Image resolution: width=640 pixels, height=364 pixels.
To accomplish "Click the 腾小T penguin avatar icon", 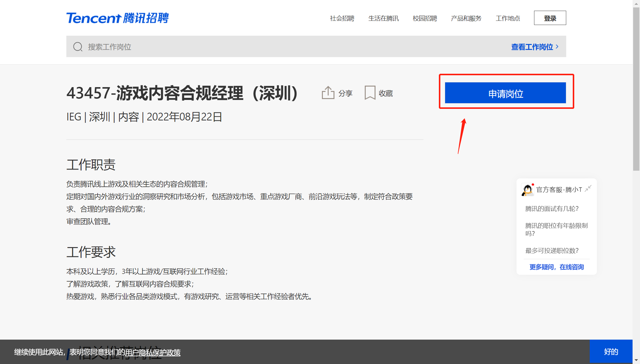I will (528, 190).
